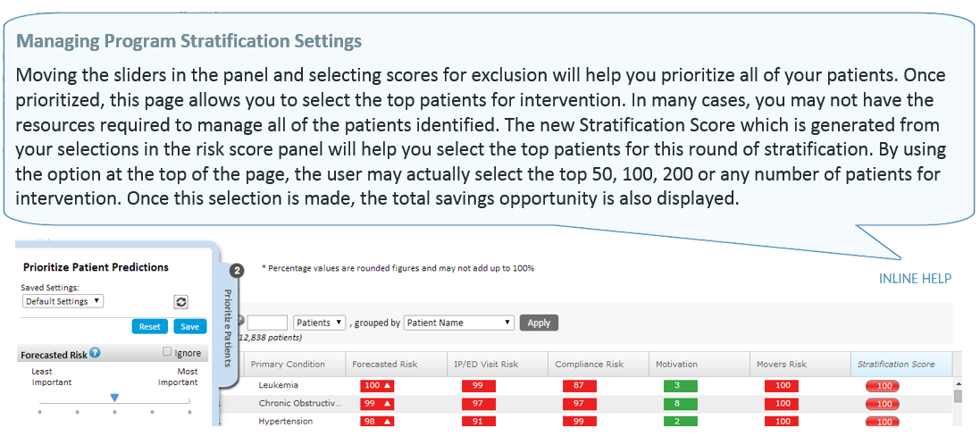Viewport: 980px width, 445px height.
Task: Click the Forecasted Risk help icon
Action: point(95,353)
